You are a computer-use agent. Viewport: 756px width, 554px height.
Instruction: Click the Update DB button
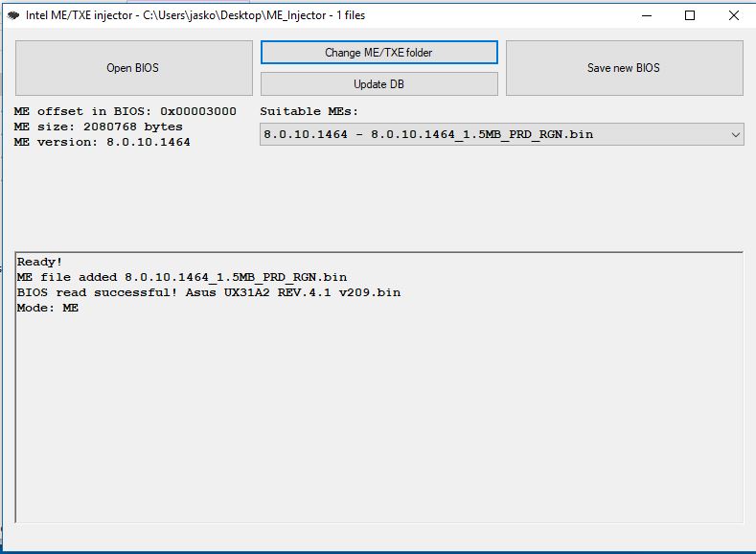point(379,84)
